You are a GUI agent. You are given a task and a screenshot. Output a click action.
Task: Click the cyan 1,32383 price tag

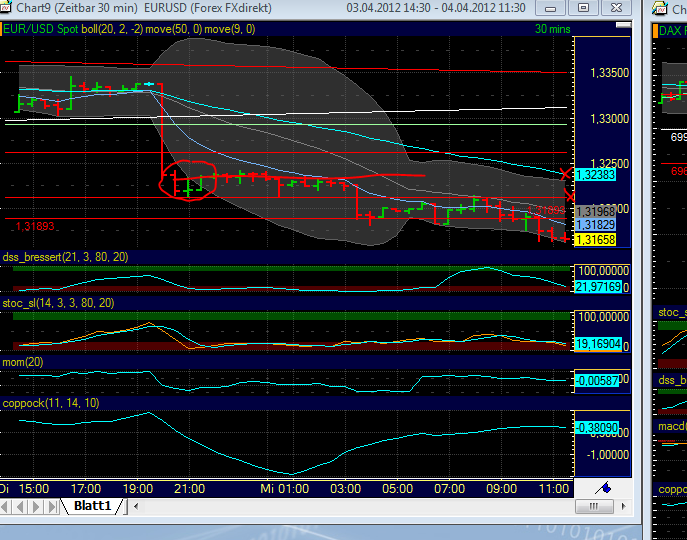595,175
